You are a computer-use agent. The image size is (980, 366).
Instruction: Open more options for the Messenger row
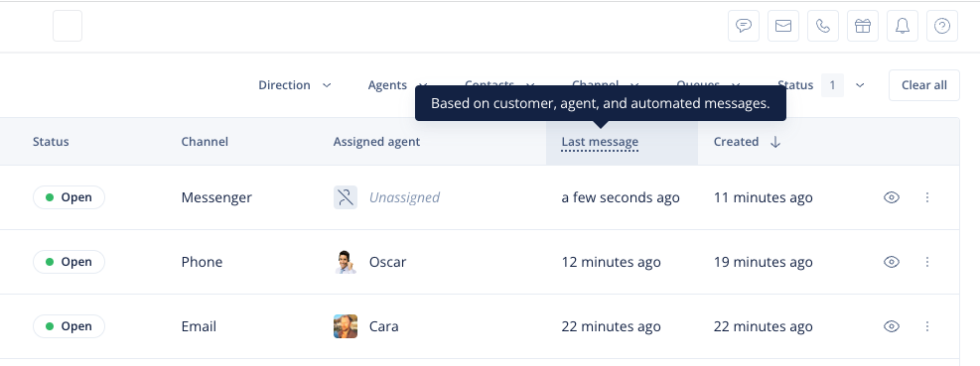click(927, 197)
